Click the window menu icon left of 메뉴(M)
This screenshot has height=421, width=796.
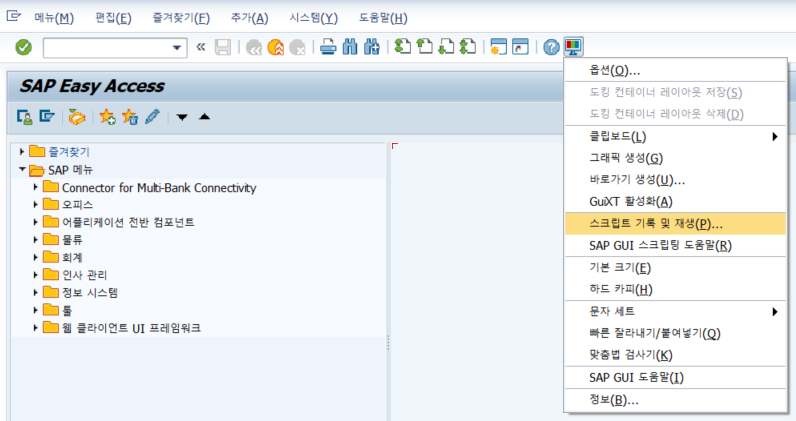click(x=13, y=16)
